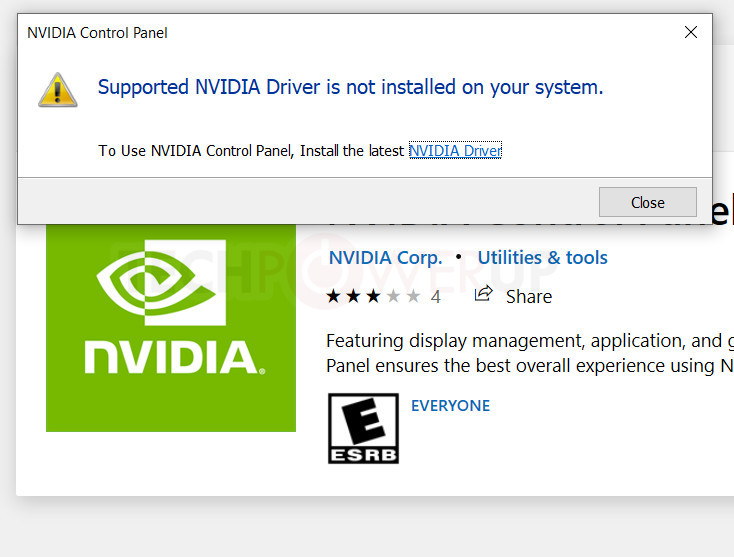The width and height of the screenshot is (734, 557).
Task: Click the Share arrow icon
Action: (484, 294)
